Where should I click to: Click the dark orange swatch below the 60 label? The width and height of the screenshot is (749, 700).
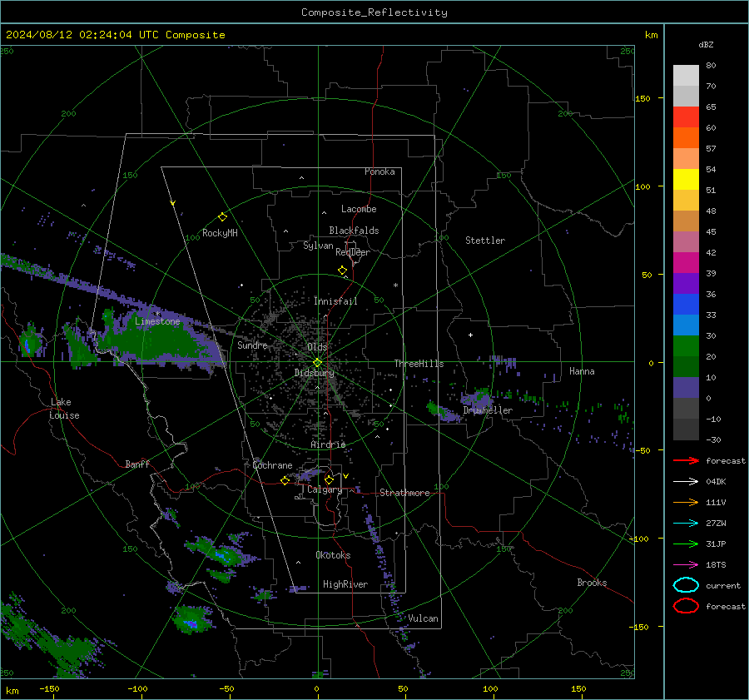pyautogui.click(x=686, y=137)
